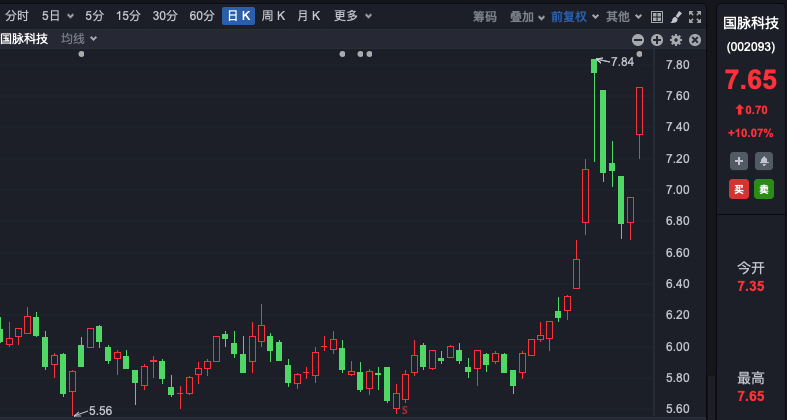Click the 7.00 price axis label
The image size is (787, 420).
(677, 190)
